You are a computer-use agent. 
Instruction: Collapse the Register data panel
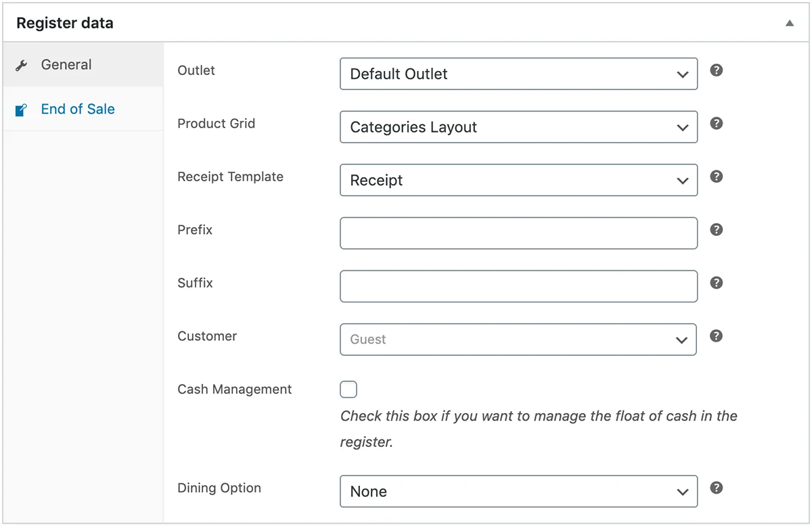tap(789, 22)
